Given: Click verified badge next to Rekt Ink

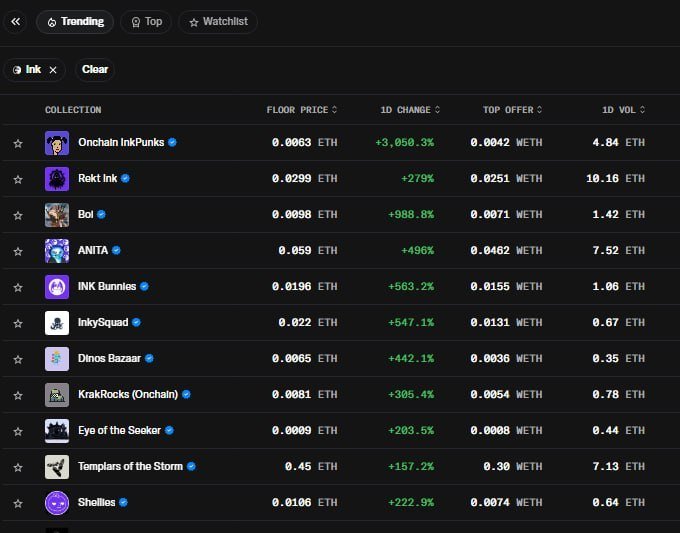Looking at the screenshot, I should tap(125, 178).
